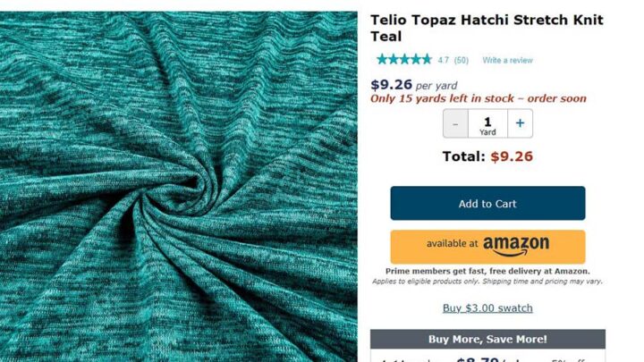Click the Prime members free delivery text
644x362 pixels.
click(487, 271)
